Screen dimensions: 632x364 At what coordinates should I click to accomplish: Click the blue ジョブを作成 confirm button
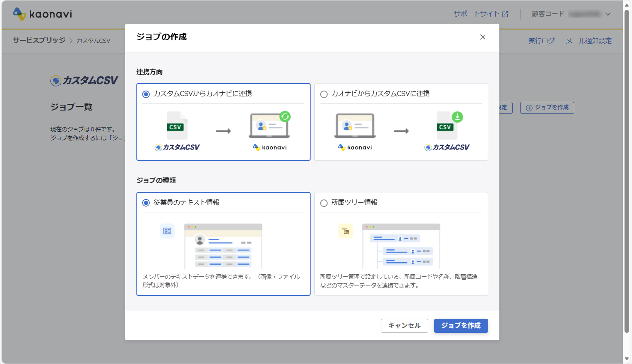[x=461, y=325]
